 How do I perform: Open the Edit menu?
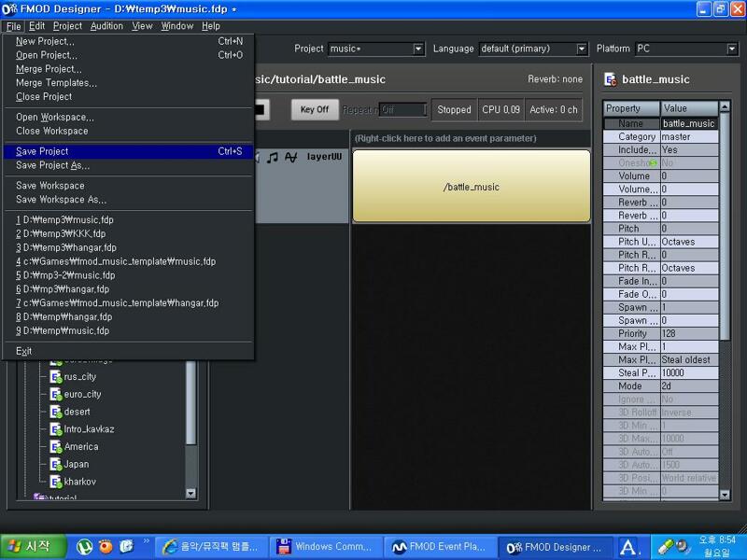[36, 26]
